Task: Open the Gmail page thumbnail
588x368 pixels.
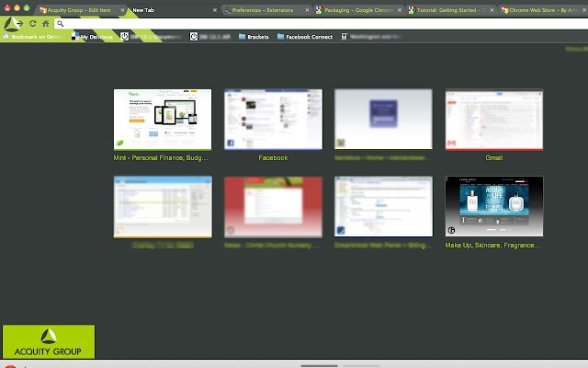Action: [x=494, y=120]
